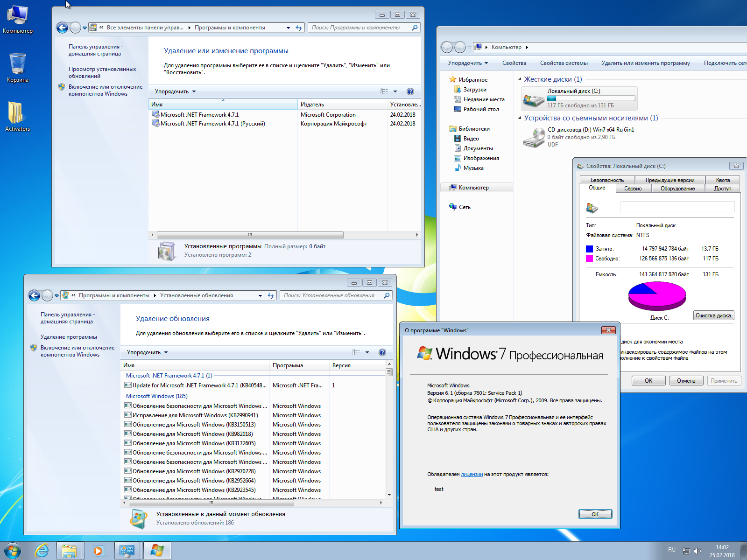Select Локальный диск (C:) drive

click(x=579, y=98)
